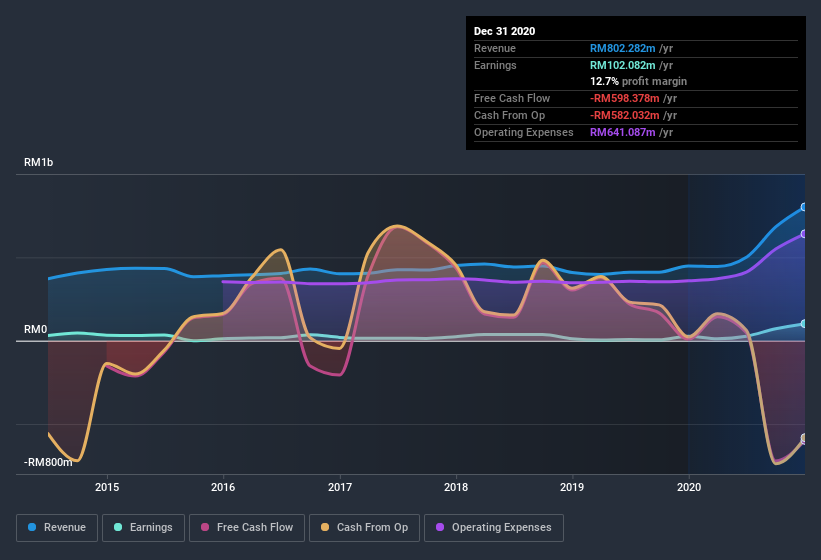Click the orange Cash From Op dot
The width and height of the screenshot is (821, 560).
(325, 527)
